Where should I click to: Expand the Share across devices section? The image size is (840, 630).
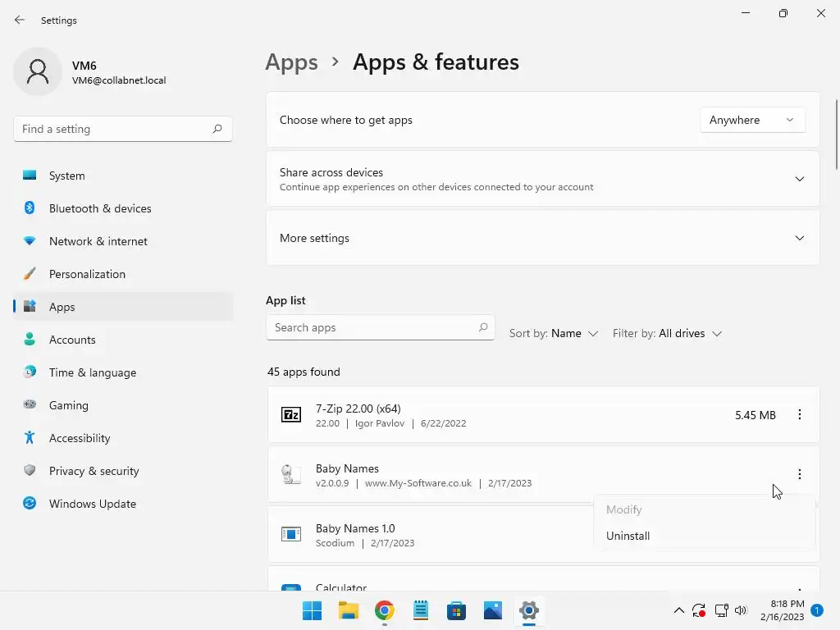[x=799, y=179]
